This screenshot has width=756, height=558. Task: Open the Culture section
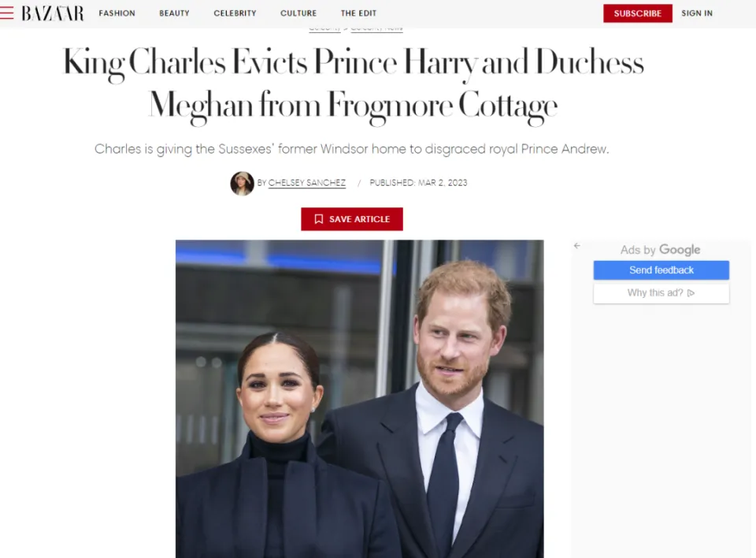(298, 13)
